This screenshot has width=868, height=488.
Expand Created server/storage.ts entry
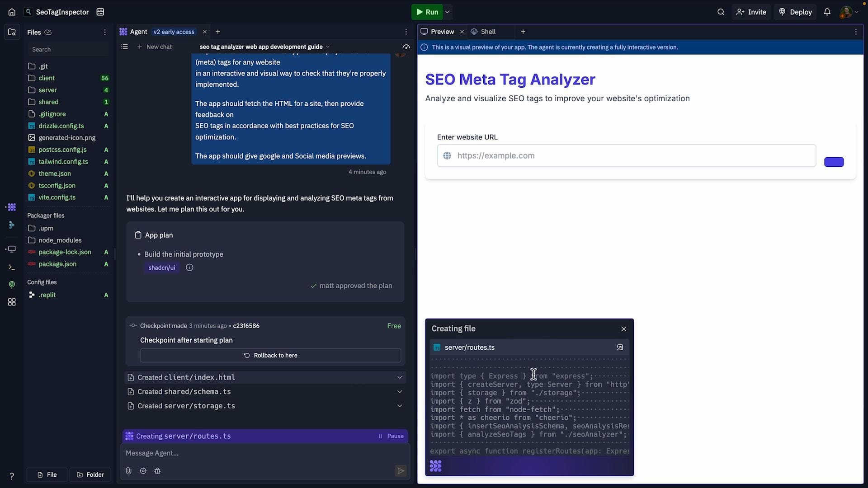pyautogui.click(x=400, y=406)
